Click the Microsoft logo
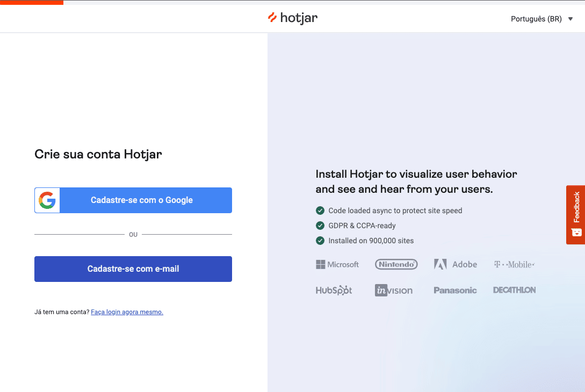The image size is (585, 392). pyautogui.click(x=337, y=264)
